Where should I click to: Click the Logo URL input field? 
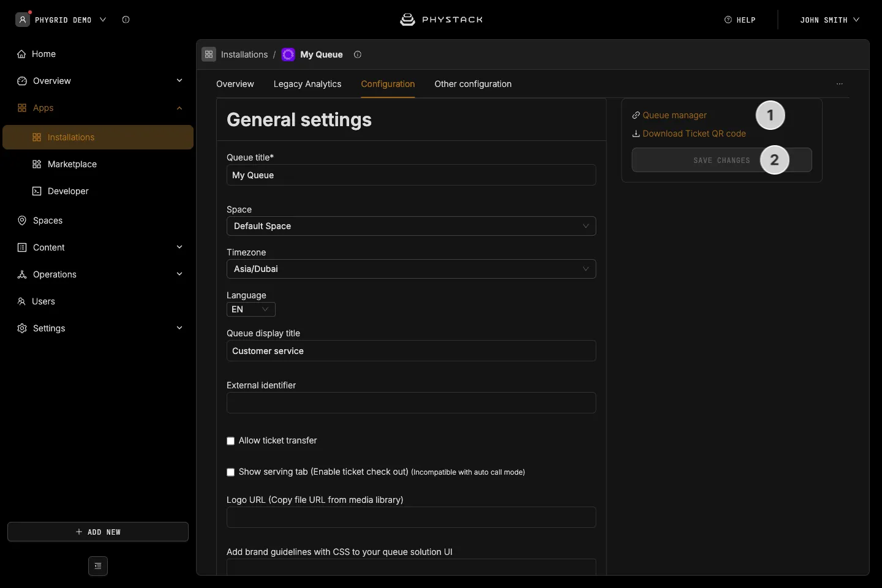[x=411, y=518]
